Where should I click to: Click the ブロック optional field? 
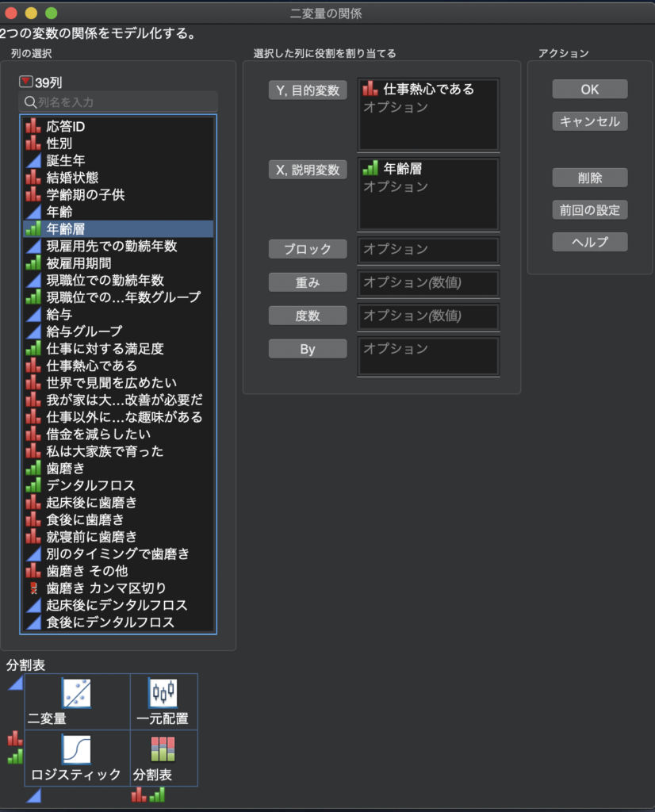tap(428, 250)
